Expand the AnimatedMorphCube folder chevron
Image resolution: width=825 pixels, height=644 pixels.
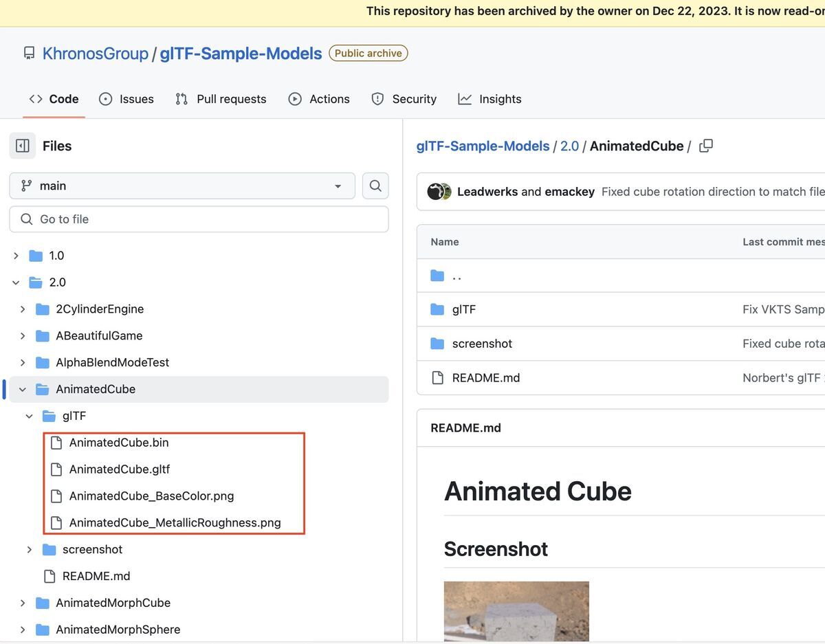(x=23, y=603)
